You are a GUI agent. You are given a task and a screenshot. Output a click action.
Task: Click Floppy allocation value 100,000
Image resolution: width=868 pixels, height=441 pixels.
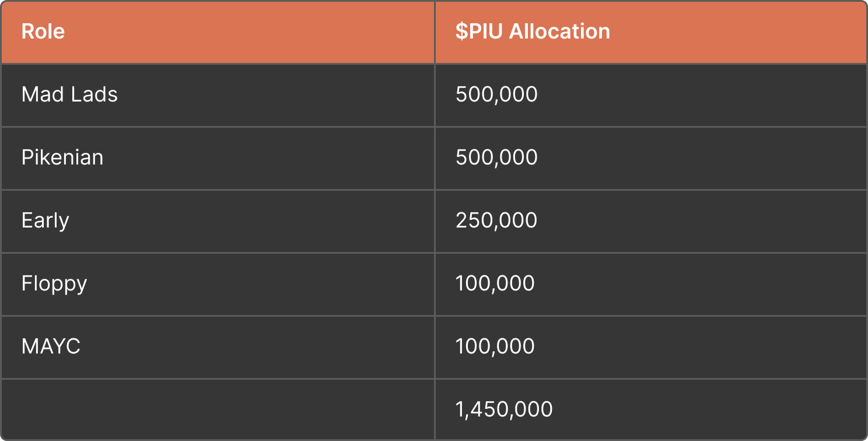495,283
